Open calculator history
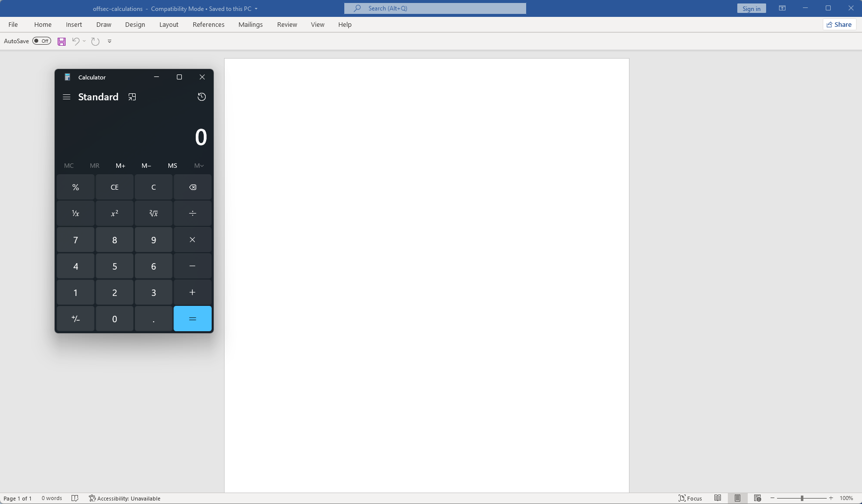 pos(201,97)
